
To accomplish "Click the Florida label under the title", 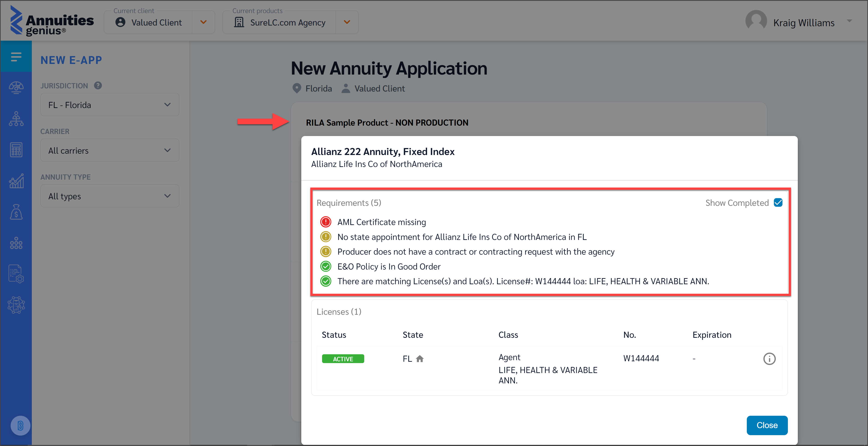I will [x=318, y=88].
